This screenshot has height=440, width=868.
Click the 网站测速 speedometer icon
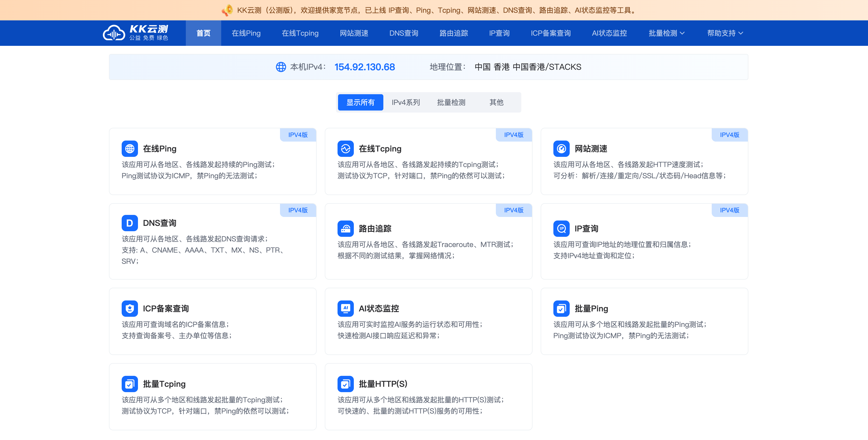pos(561,149)
